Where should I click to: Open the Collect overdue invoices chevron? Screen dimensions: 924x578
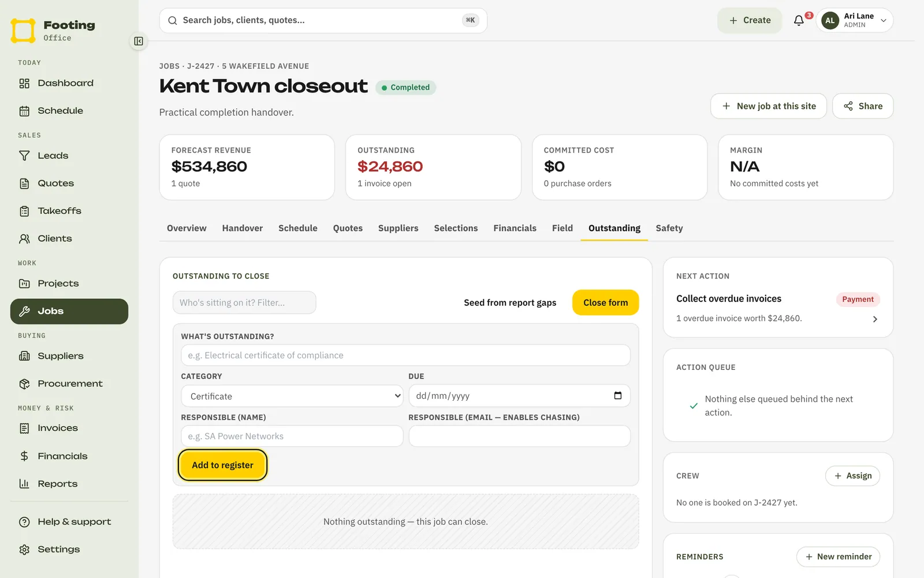coord(875,319)
